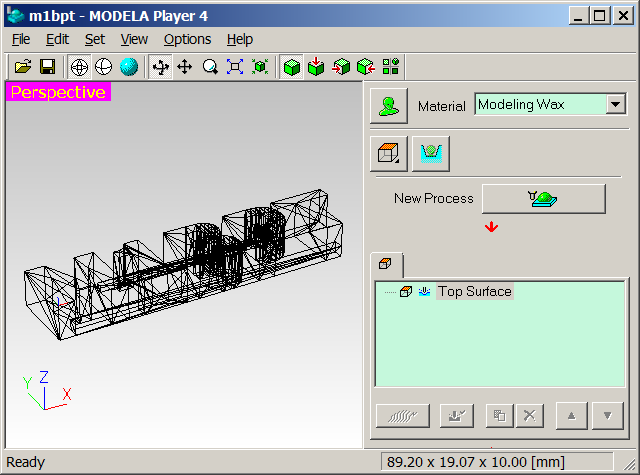
Task: Click the copy process button
Action: (500, 416)
